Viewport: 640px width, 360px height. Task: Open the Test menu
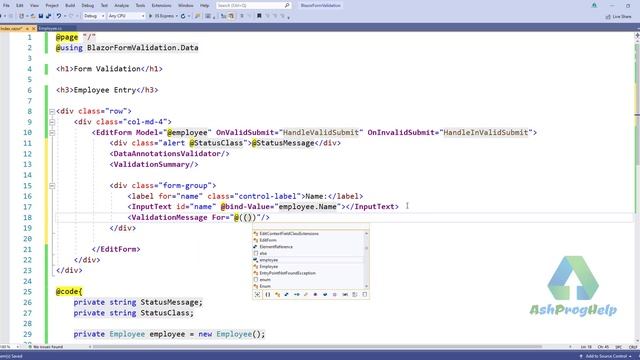point(104,6)
